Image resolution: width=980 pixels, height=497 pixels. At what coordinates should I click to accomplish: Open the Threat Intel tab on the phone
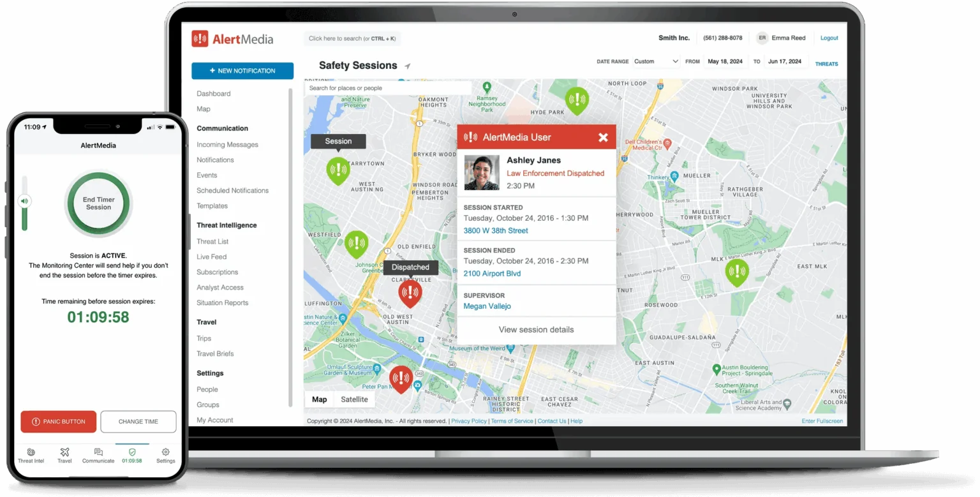31,456
